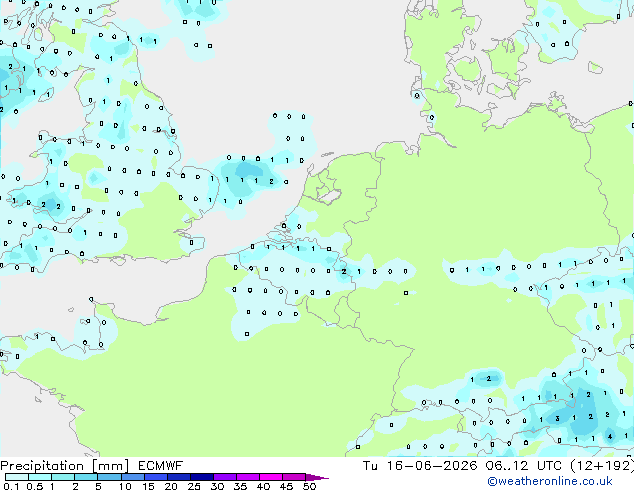Pick the 15–20 mm legend color box

click(x=155, y=477)
